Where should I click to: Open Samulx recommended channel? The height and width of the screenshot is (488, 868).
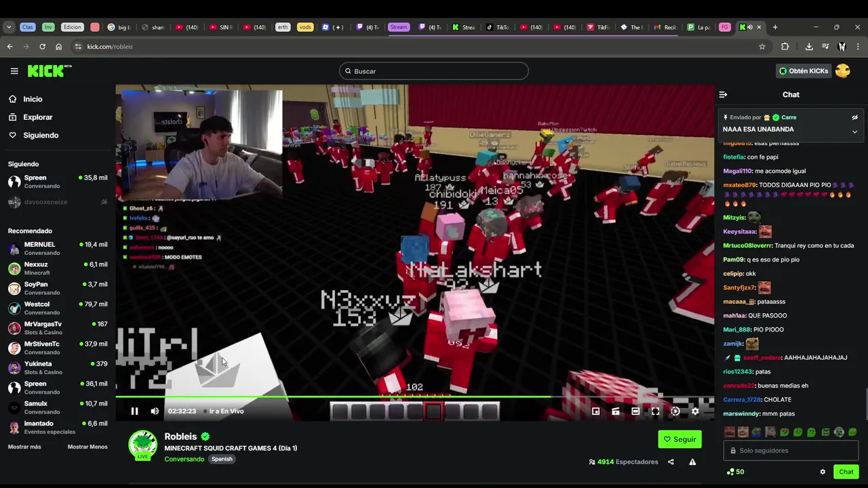pyautogui.click(x=58, y=407)
